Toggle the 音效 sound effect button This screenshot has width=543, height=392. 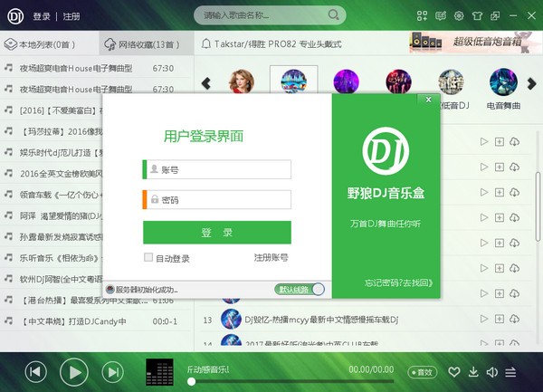(422, 371)
